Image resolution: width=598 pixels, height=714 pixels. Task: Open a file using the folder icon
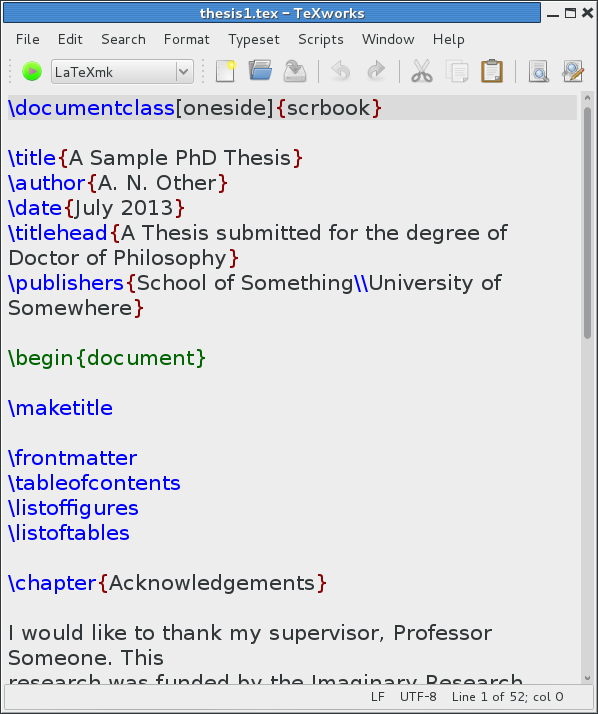[x=260, y=71]
